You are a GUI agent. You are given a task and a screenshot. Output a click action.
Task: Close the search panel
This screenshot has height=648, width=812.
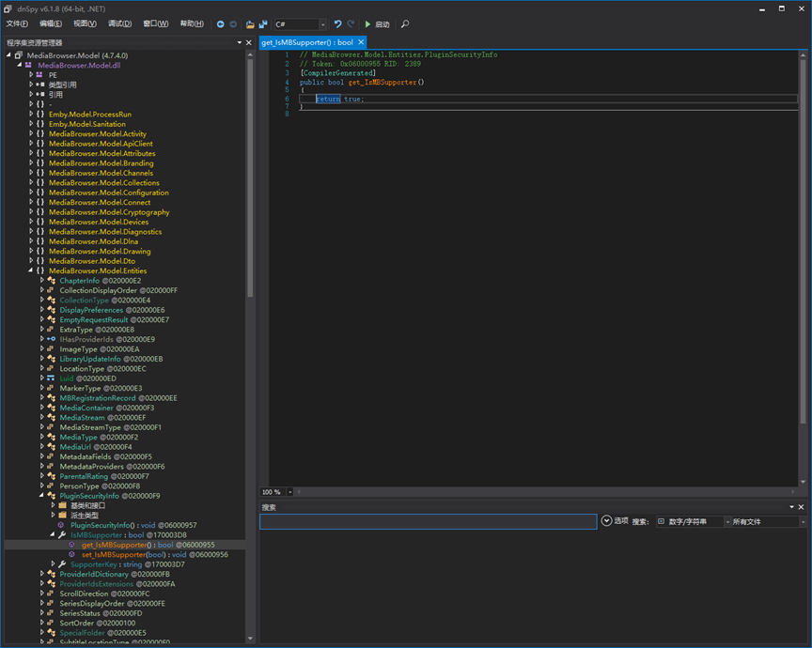point(802,507)
